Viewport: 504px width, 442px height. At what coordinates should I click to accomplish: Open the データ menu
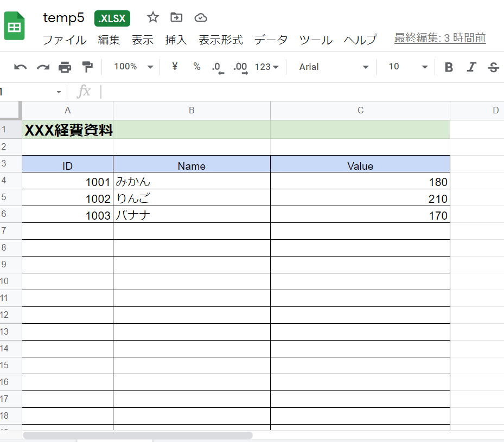click(x=271, y=40)
